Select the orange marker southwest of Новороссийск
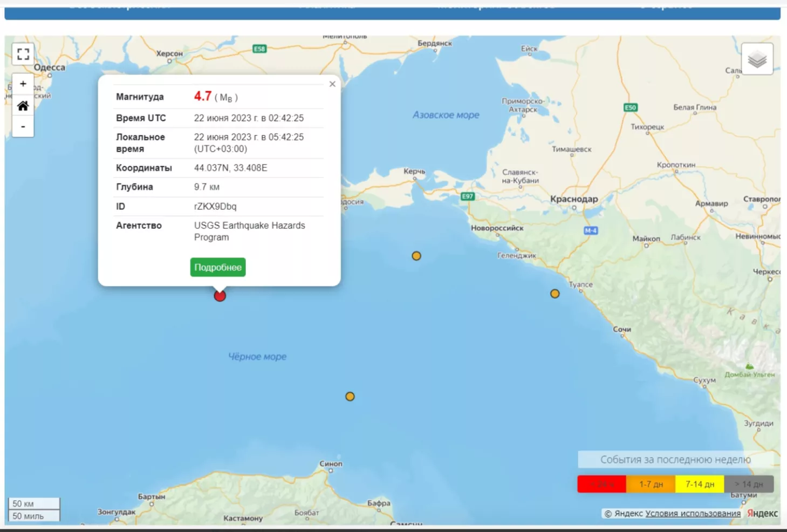 coord(416,256)
